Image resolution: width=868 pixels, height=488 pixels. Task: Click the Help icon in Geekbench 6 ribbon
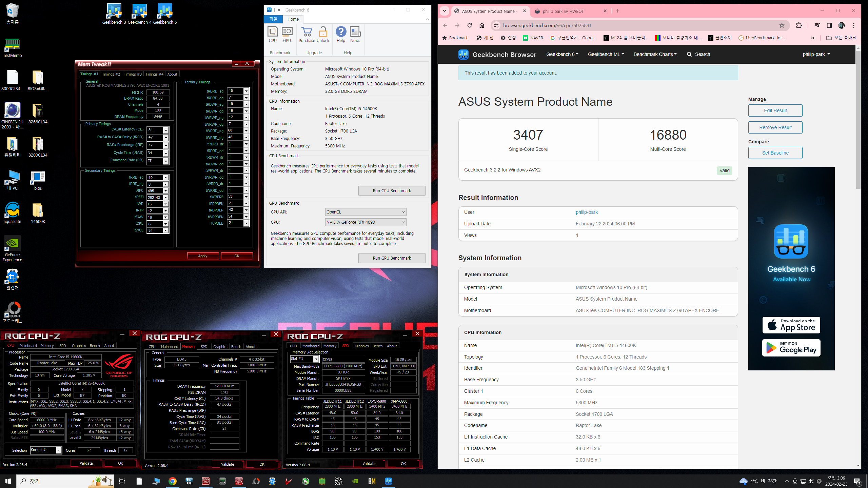[341, 34]
